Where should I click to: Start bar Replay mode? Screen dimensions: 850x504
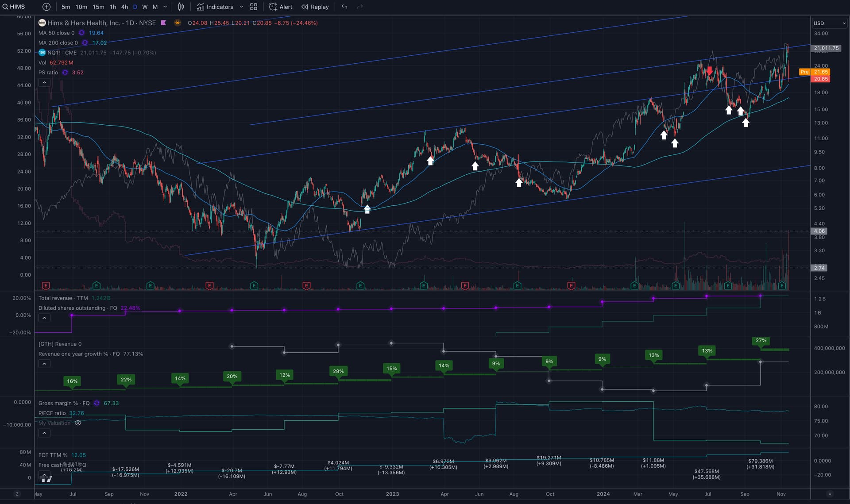coord(315,7)
